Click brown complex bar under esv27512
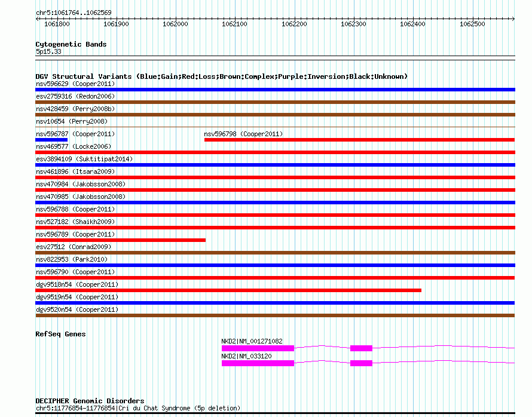 (275, 253)
